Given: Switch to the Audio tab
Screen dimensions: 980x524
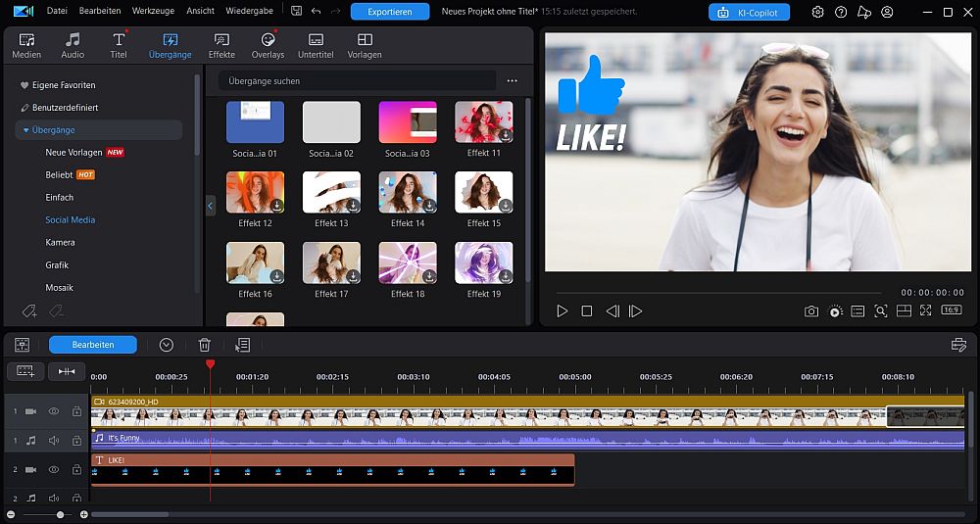Looking at the screenshot, I should coord(73,46).
